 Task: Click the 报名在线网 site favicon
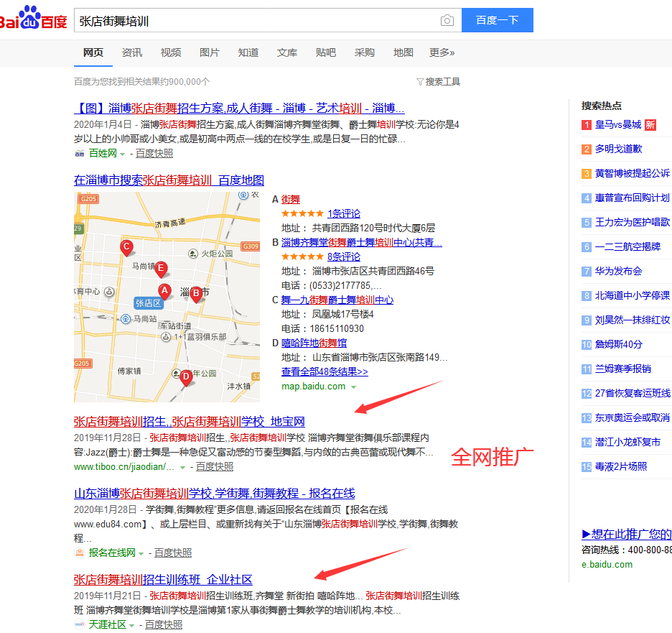pyautogui.click(x=79, y=553)
